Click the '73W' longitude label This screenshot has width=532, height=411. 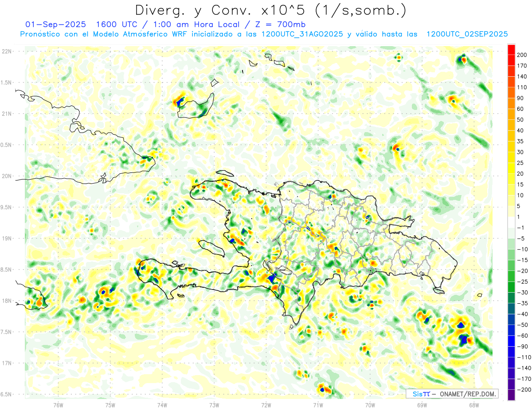coord(214,405)
